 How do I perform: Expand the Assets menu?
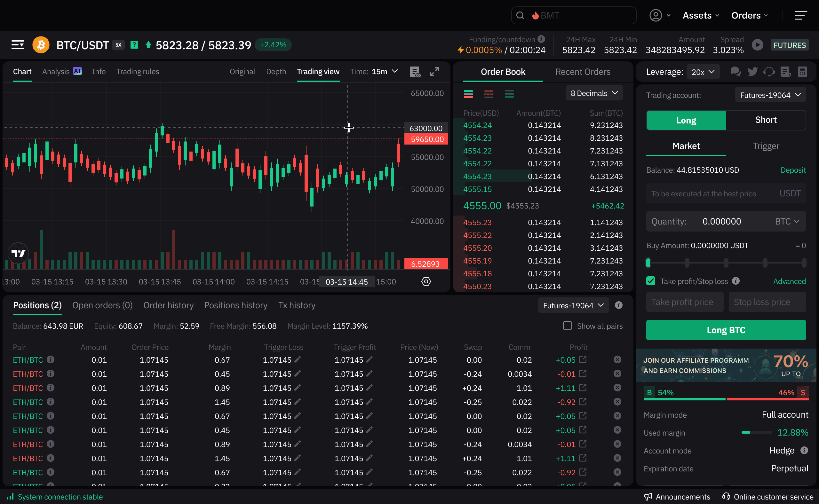pyautogui.click(x=701, y=15)
